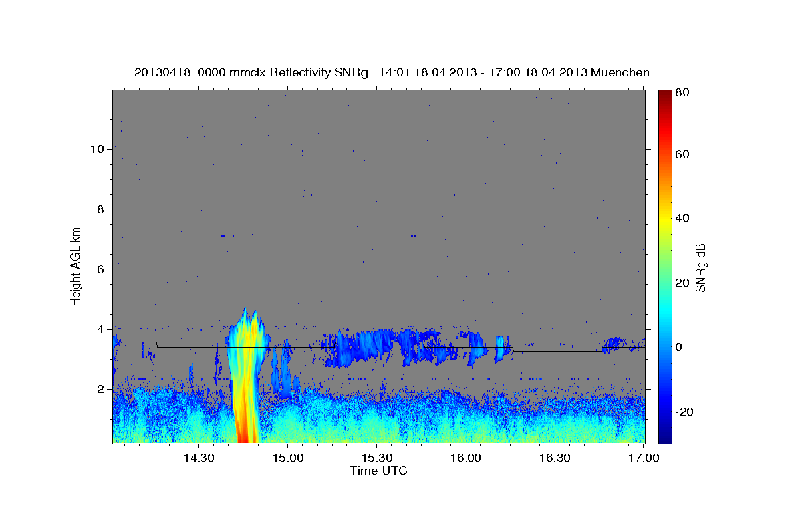Click the colorbar value 60
This screenshot has height=532, width=798.
click(x=682, y=154)
